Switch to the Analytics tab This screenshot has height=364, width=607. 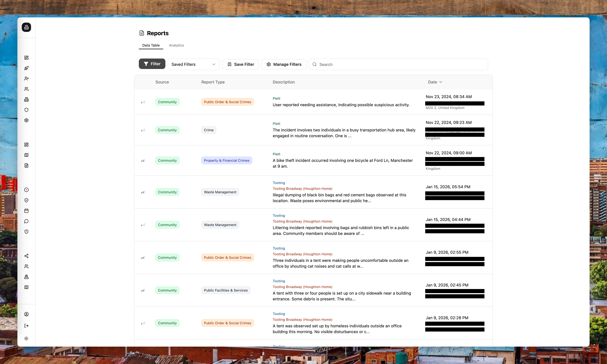coord(176,45)
